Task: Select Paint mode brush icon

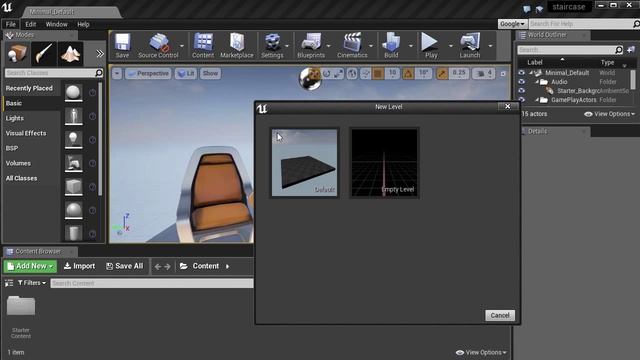Action: 44,54
